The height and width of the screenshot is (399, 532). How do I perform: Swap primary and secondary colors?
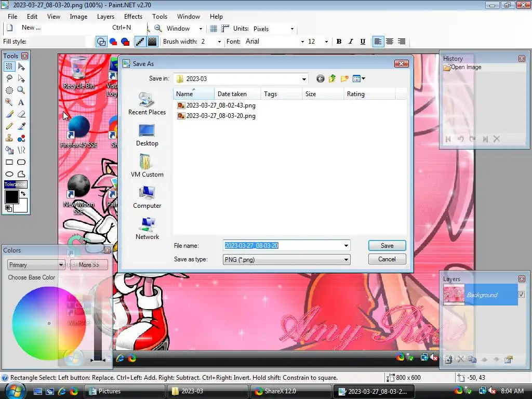point(23,194)
